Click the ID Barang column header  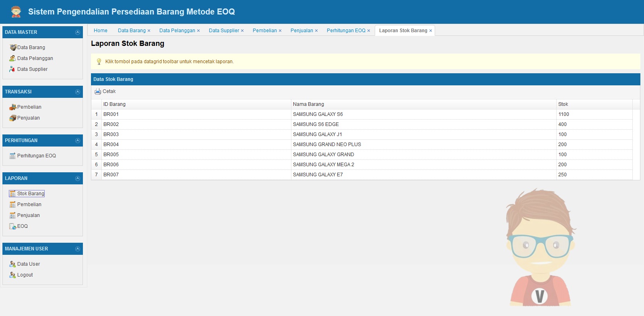(x=196, y=104)
